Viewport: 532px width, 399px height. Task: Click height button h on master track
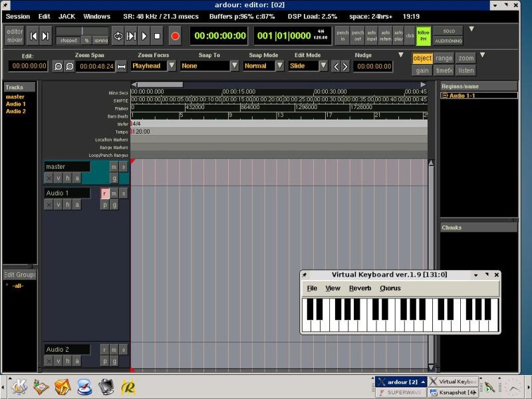(68, 178)
